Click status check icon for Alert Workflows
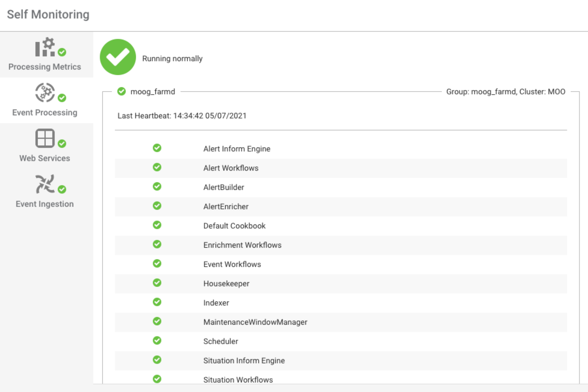This screenshot has width=588, height=392. click(x=157, y=167)
